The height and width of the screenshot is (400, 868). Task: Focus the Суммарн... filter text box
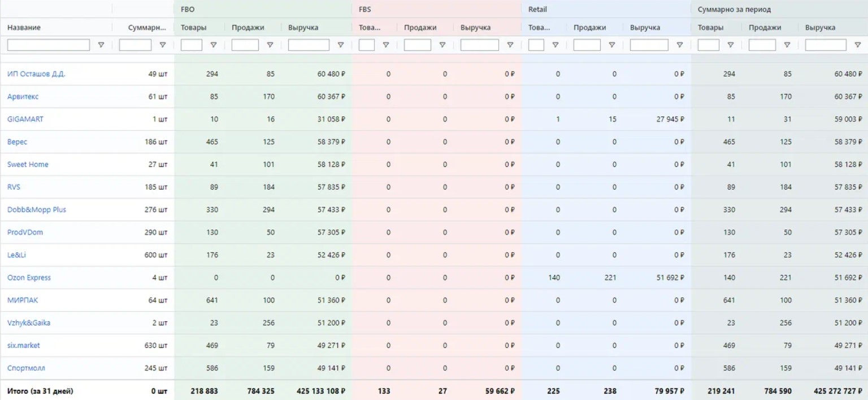pos(135,45)
